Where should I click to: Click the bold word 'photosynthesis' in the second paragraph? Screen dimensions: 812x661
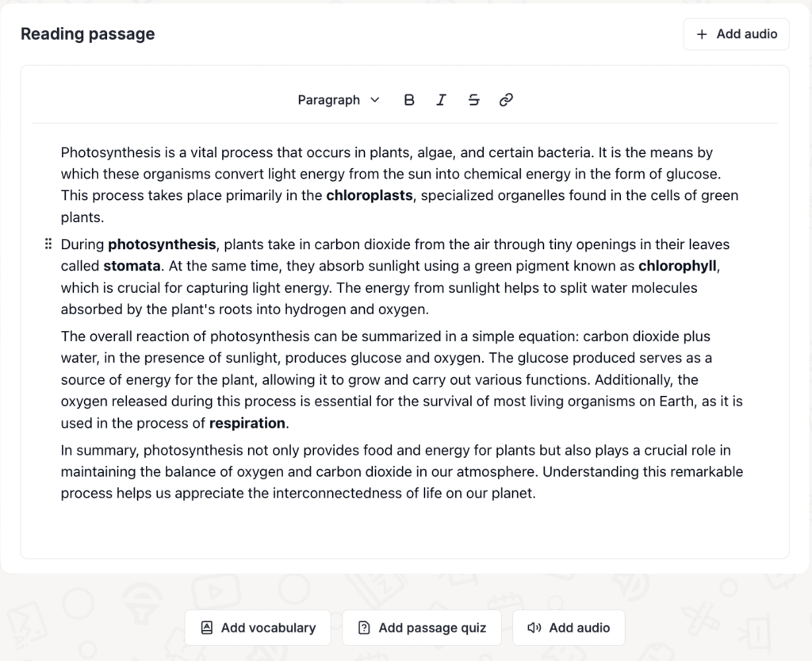pos(162,244)
